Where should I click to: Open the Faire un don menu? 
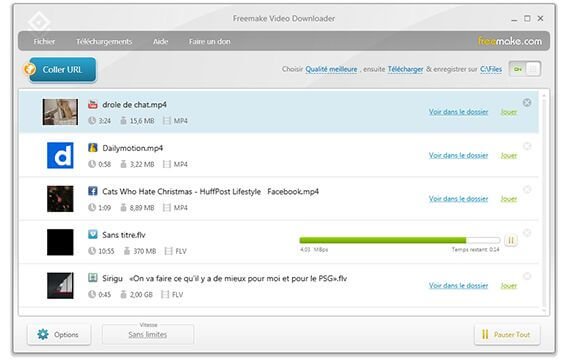click(x=209, y=41)
